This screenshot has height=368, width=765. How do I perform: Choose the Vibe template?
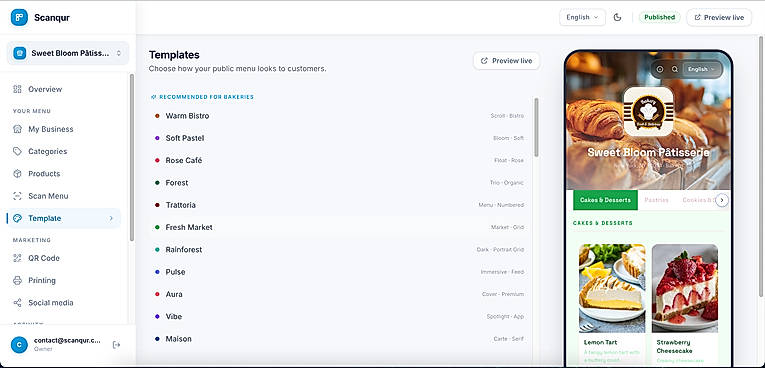340,317
